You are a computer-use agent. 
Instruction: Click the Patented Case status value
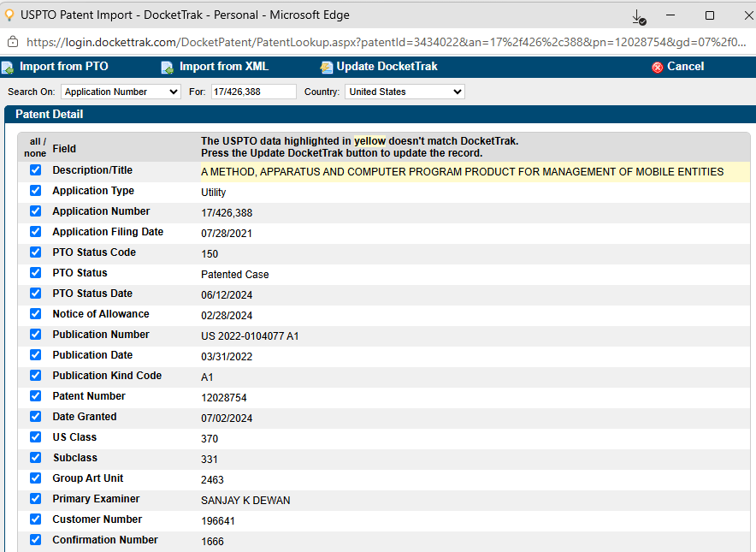coord(235,275)
